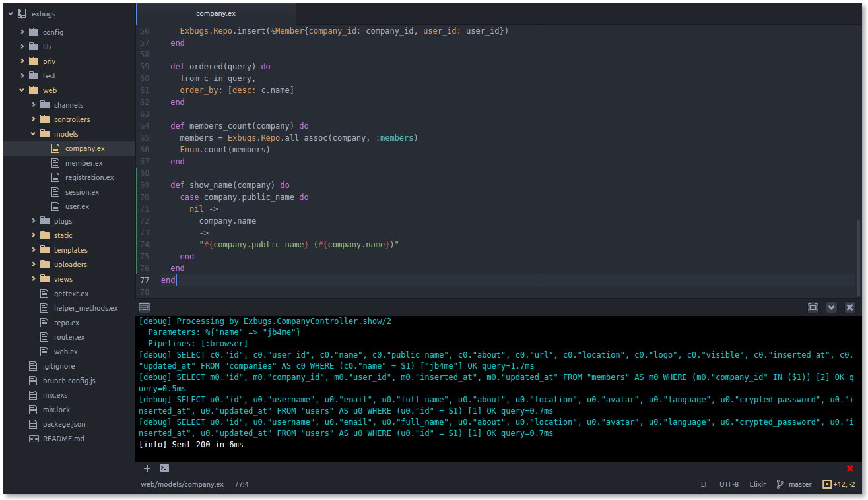
Task: Expand the templates folder chevron
Action: pyautogui.click(x=33, y=249)
